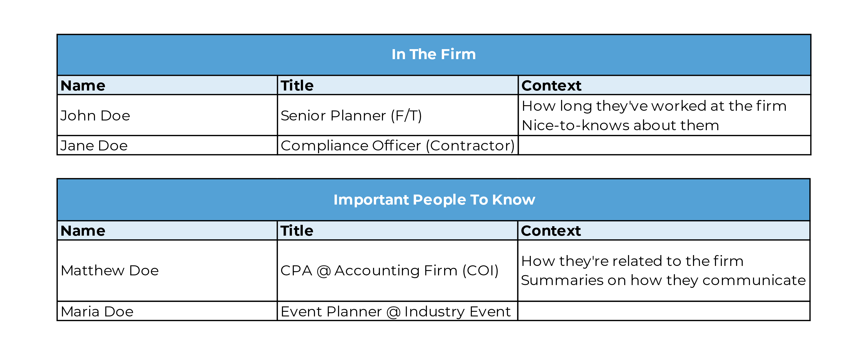Click the Title header in second table
868x355 pixels.
(x=397, y=231)
